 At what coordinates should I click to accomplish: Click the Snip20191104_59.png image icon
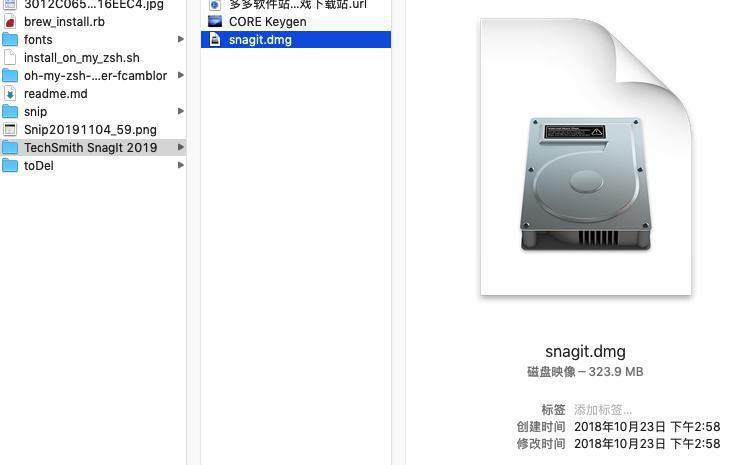[10, 129]
